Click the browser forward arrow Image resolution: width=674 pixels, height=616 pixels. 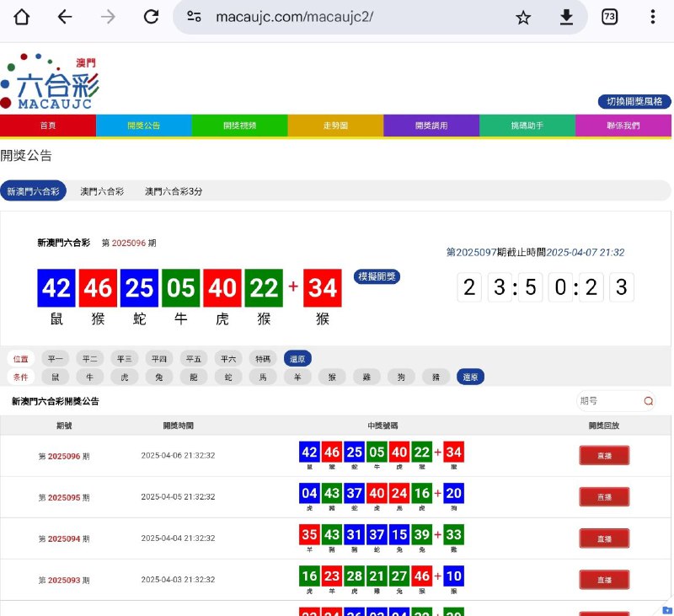(108, 17)
